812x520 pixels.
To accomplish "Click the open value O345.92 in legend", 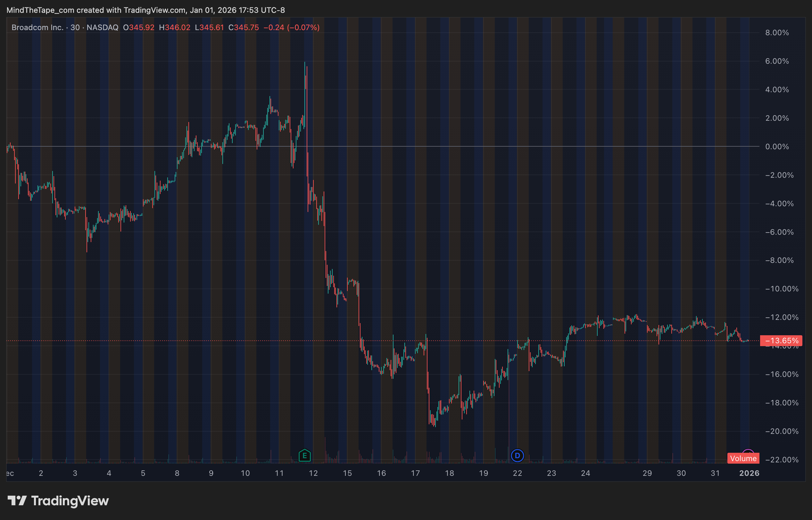I will [138, 27].
